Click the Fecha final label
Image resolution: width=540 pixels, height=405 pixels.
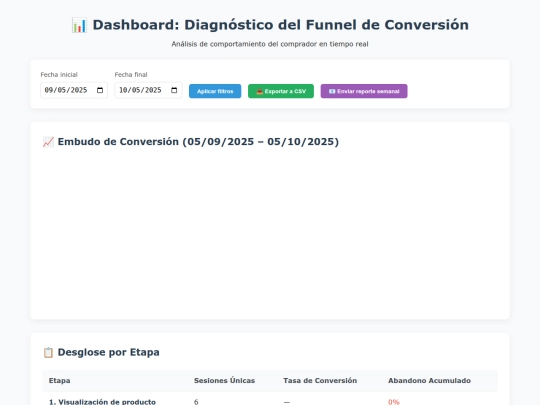point(131,75)
